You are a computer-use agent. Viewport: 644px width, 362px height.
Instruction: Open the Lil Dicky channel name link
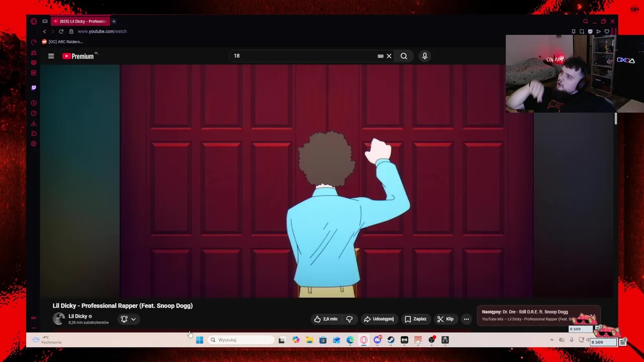[78, 316]
